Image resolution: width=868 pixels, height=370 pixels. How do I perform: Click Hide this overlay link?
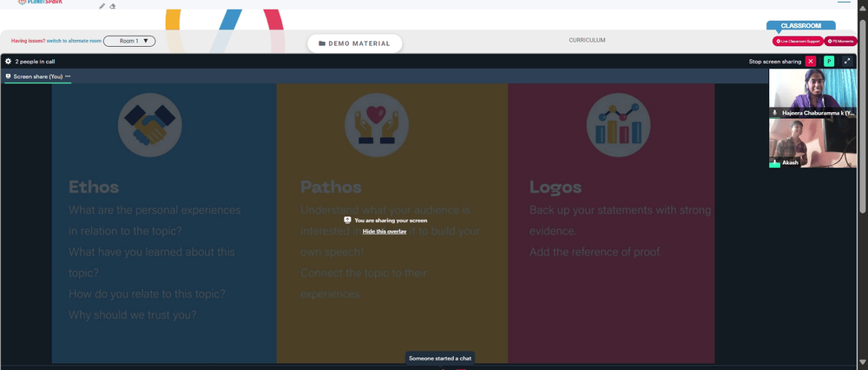coord(385,232)
